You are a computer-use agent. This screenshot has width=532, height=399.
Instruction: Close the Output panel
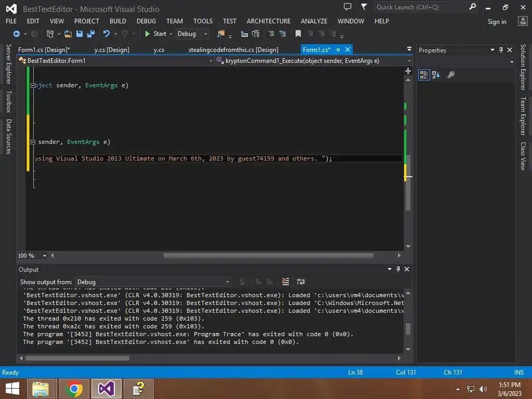[407, 269]
